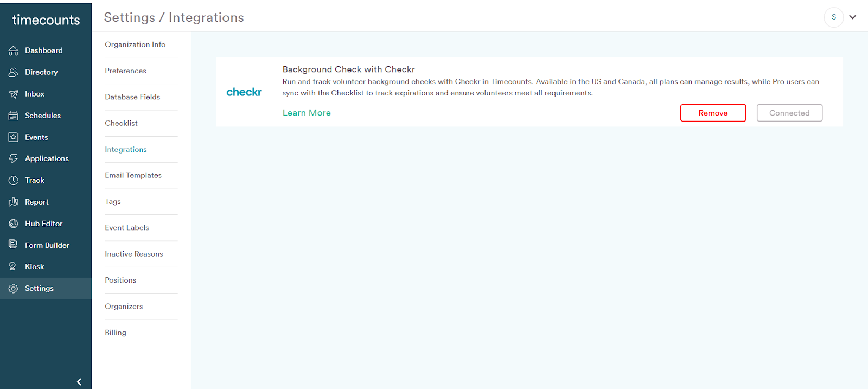The width and height of the screenshot is (868, 389).
Task: Select the Positions settings tab
Action: pyautogui.click(x=120, y=280)
